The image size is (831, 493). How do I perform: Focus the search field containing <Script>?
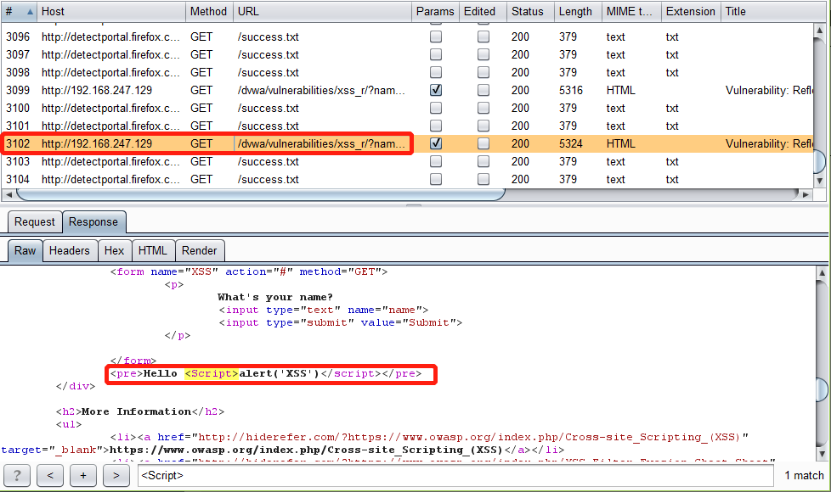(x=455, y=476)
